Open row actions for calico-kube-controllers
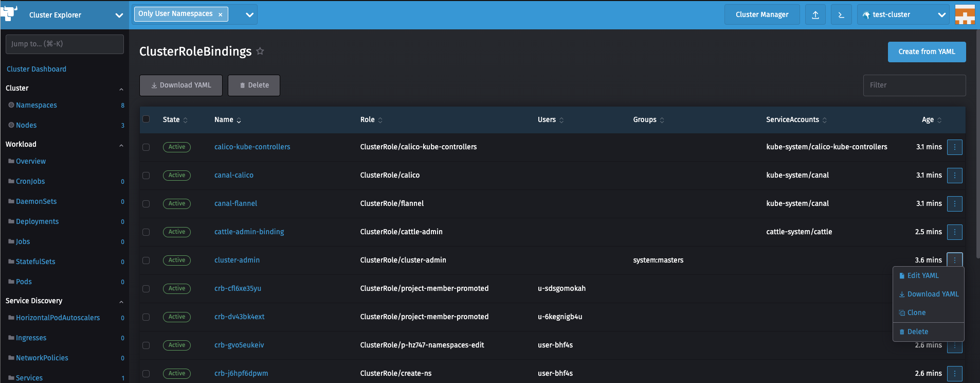980x383 pixels. [x=954, y=147]
